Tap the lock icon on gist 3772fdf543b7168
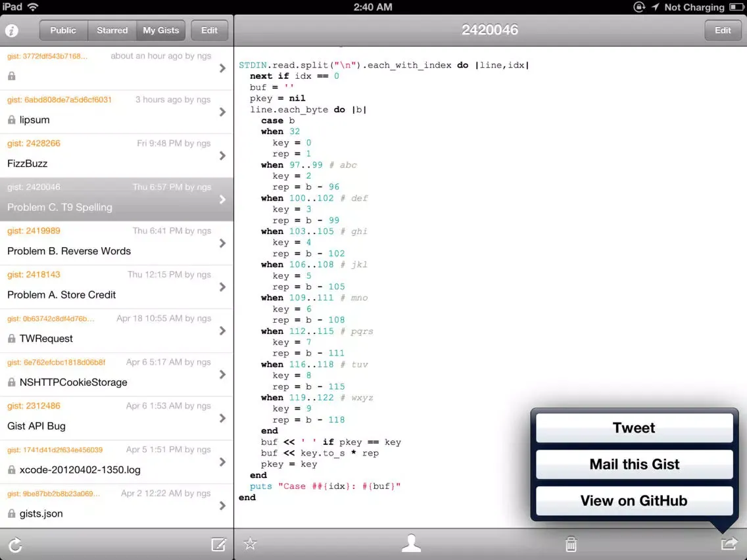 [11, 76]
